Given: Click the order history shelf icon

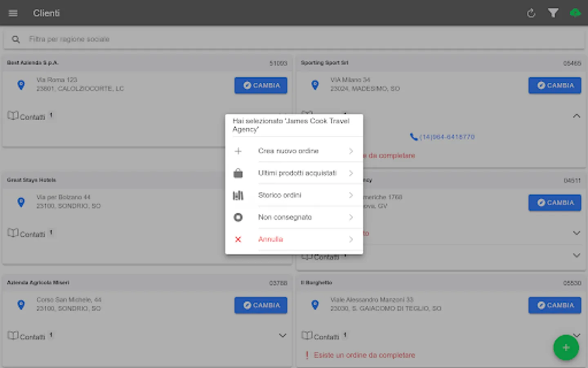Looking at the screenshot, I should tap(238, 195).
